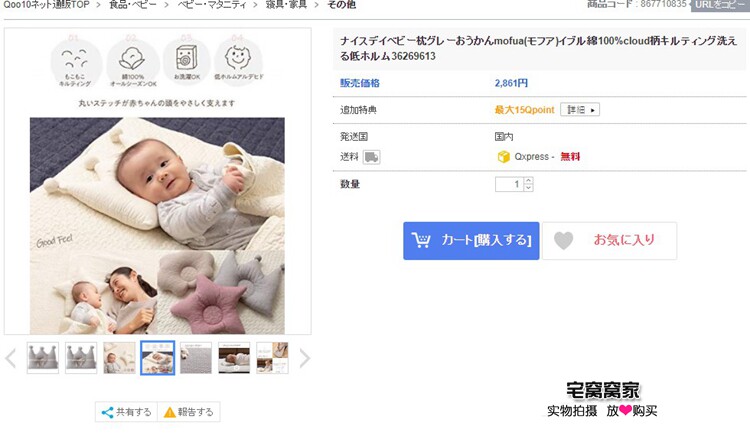The height and width of the screenshot is (439, 750).
Task: Expand the 詳細 points details dropdown
Action: [580, 110]
